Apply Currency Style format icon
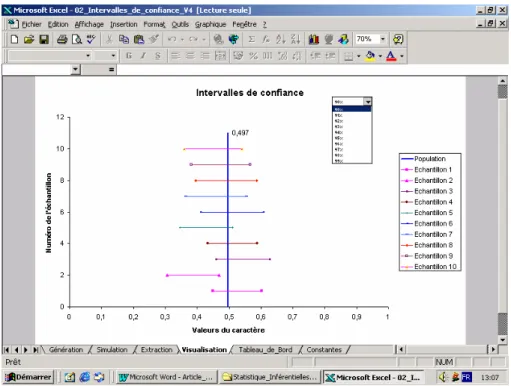 tap(238, 56)
